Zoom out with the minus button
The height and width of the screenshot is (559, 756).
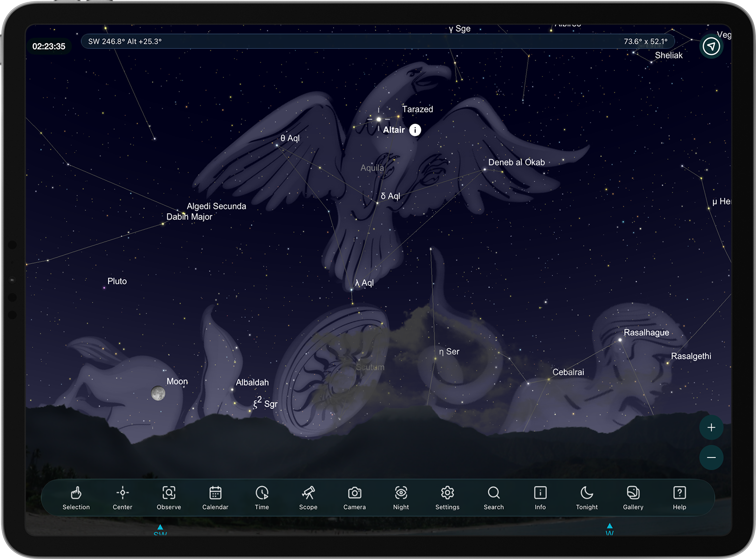(711, 457)
